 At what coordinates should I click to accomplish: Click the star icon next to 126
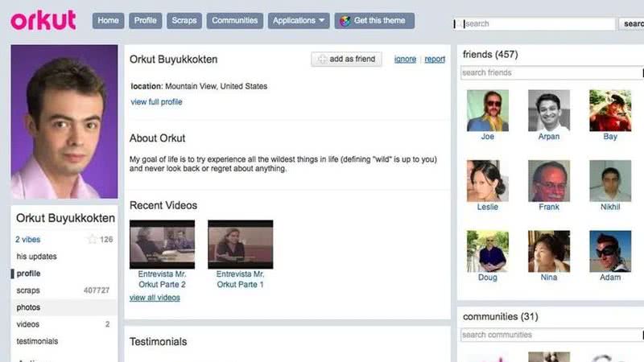point(92,239)
